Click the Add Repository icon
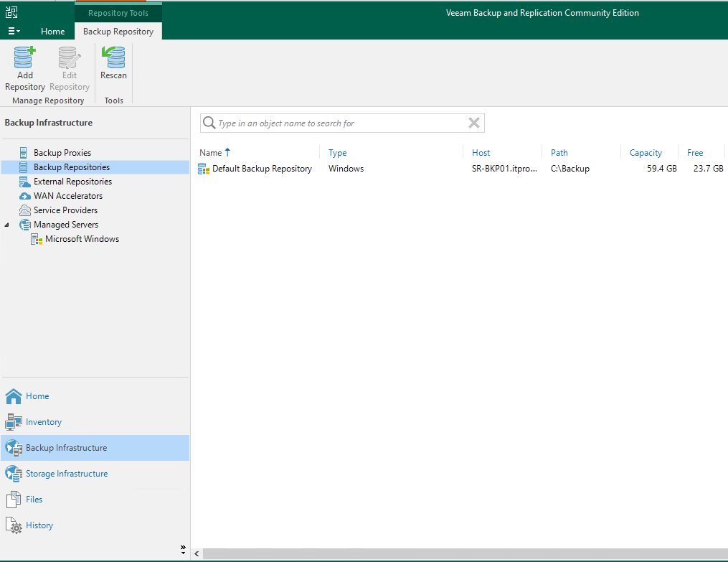Viewport: 728px width, 562px height. [x=24, y=59]
